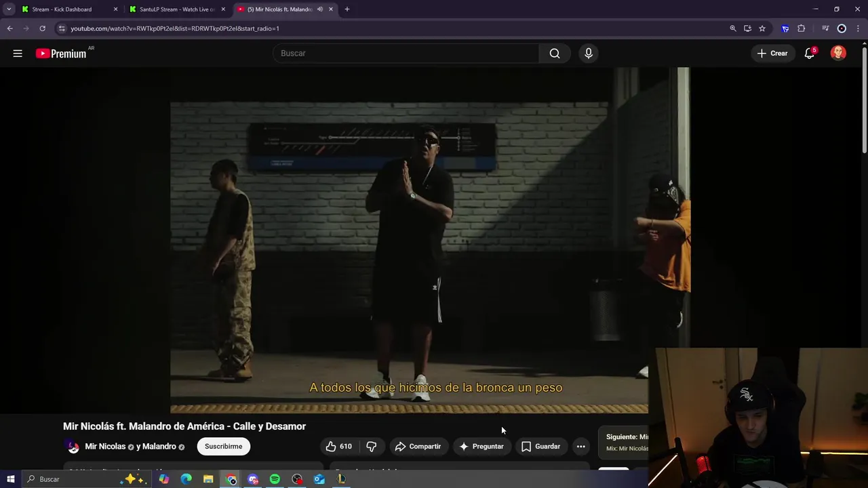Click the page vertical scrollbar
This screenshot has width=868, height=488.
[864, 98]
